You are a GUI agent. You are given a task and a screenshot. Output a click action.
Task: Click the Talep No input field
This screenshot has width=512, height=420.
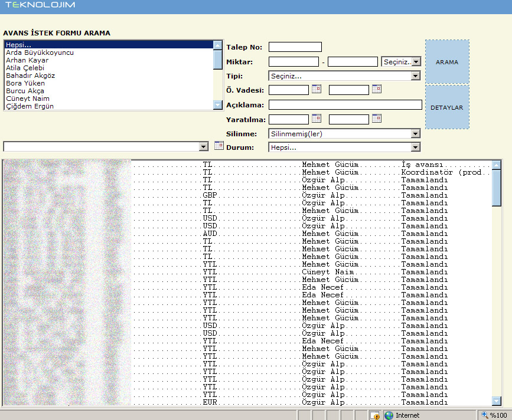coord(295,47)
